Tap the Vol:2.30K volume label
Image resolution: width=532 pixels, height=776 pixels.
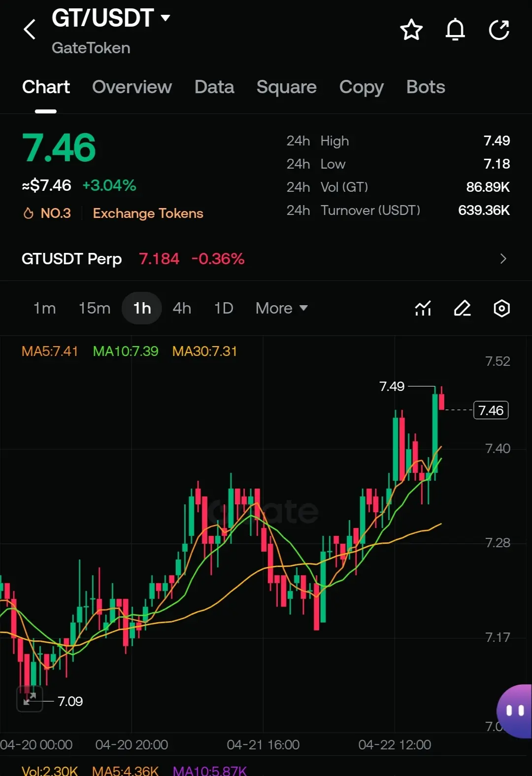pos(50,770)
